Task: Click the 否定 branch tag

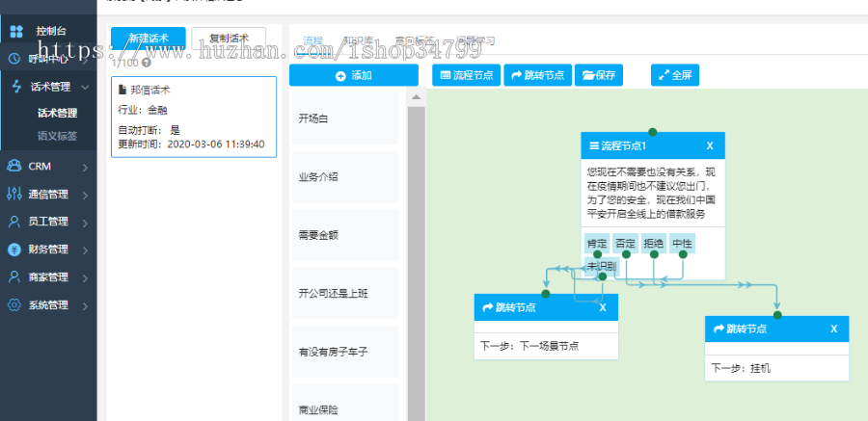Action: (x=626, y=244)
